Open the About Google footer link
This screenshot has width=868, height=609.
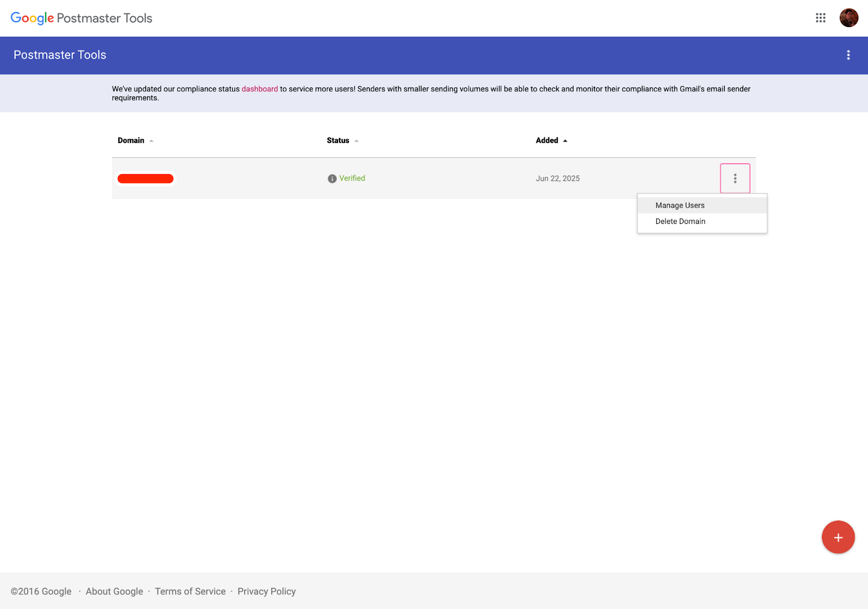tap(114, 591)
